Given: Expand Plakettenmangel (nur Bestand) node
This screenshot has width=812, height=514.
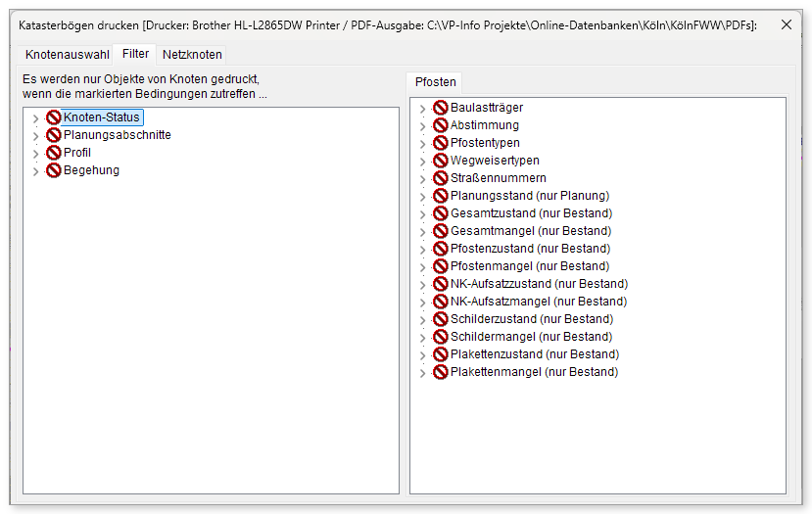Looking at the screenshot, I should (422, 373).
